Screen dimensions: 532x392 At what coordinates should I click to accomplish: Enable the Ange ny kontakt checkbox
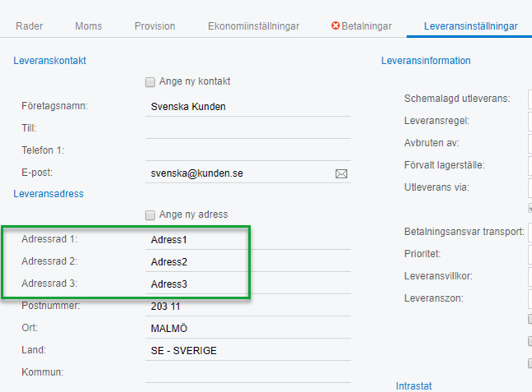point(150,82)
